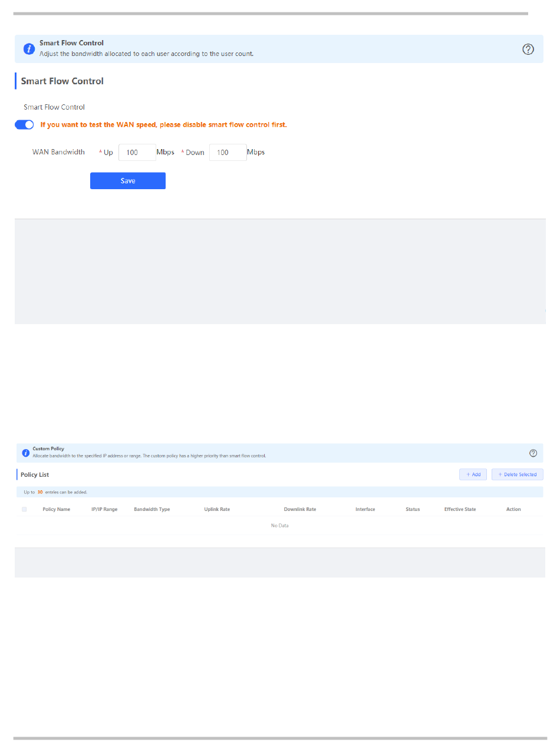Click the Status column header
The height and width of the screenshot is (752, 560).
[413, 509]
